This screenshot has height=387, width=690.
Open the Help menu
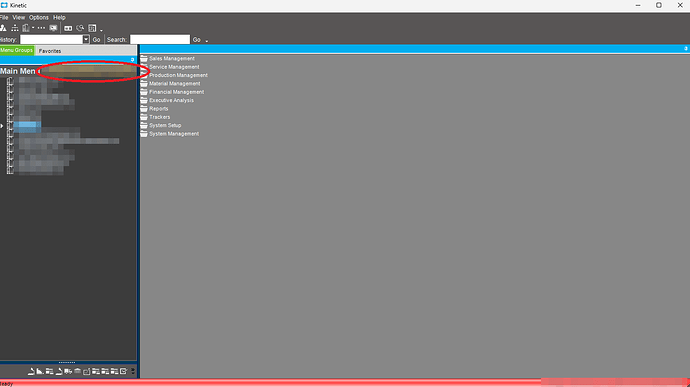(x=59, y=17)
